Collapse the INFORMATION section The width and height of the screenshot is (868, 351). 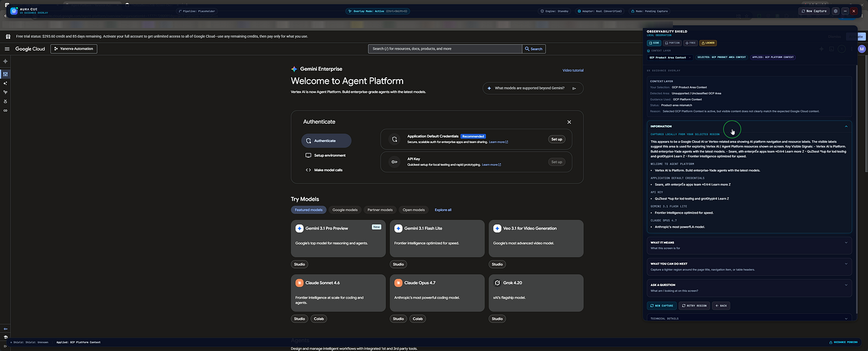(x=846, y=126)
